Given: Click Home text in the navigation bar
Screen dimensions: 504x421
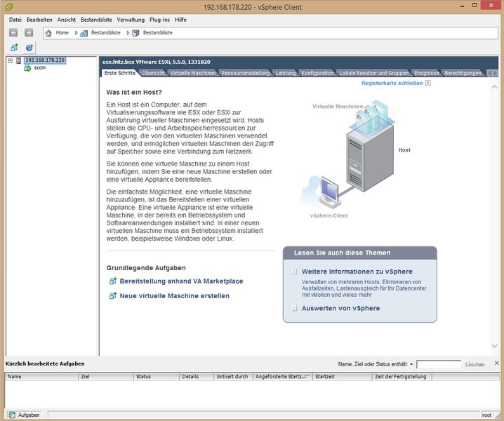Looking at the screenshot, I should 62,33.
